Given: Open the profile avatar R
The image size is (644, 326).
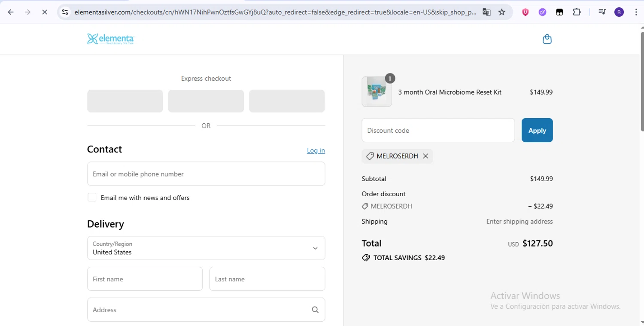Looking at the screenshot, I should pos(619,12).
